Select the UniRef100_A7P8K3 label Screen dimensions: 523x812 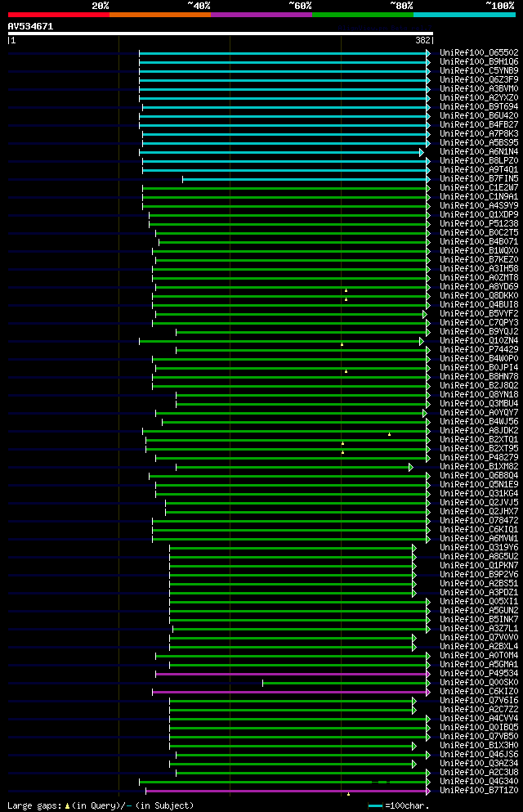479,133
